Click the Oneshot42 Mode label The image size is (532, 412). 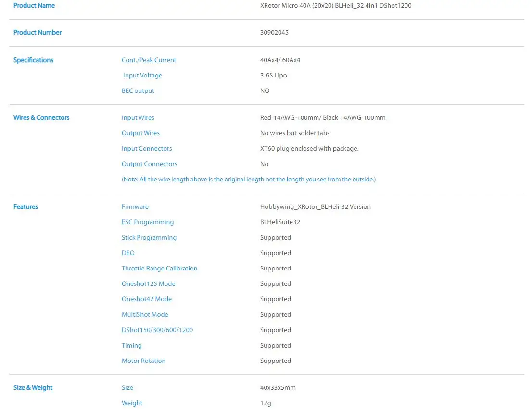[147, 299]
